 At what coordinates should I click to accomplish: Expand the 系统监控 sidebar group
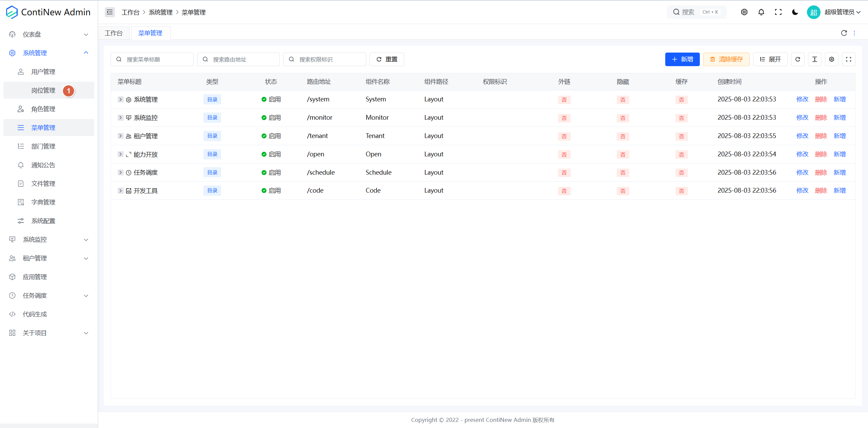[49, 239]
